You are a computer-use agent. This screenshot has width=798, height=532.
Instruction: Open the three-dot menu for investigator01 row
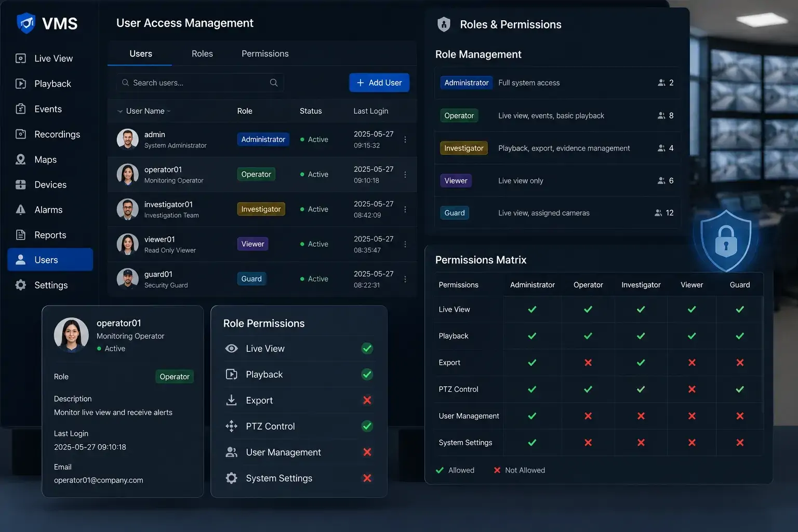click(405, 209)
